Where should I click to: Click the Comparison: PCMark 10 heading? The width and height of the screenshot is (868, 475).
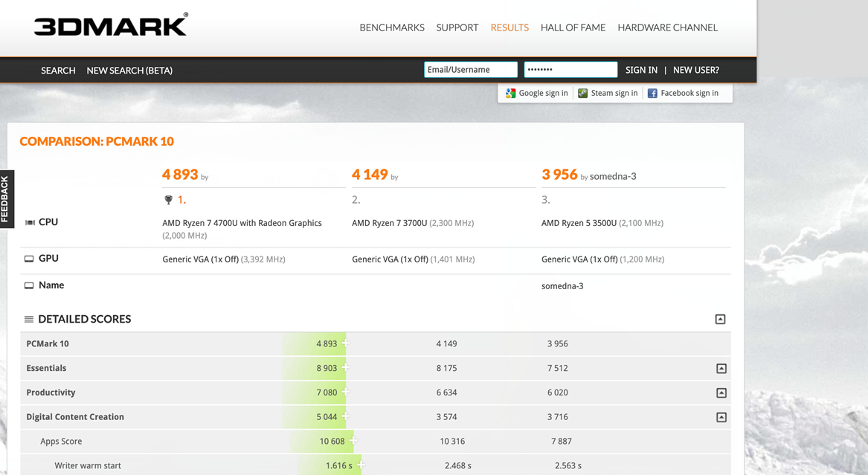click(97, 141)
